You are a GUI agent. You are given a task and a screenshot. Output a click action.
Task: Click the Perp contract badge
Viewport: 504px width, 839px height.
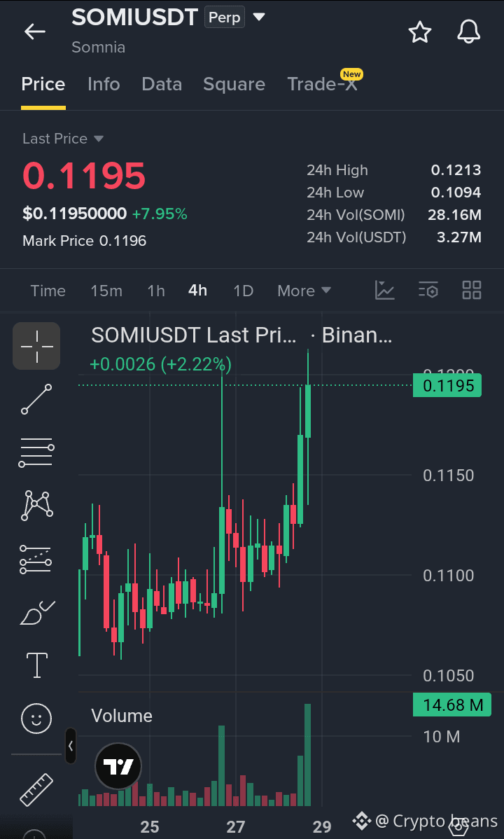(225, 18)
